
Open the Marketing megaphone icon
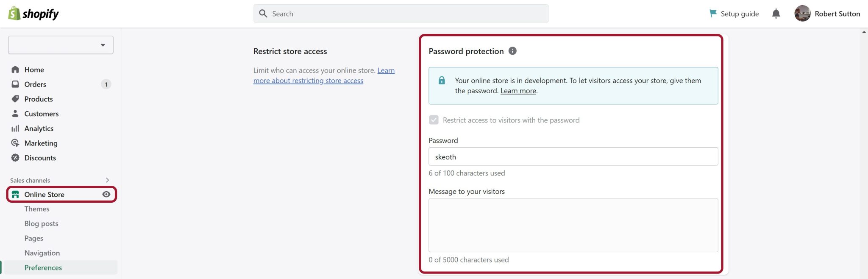coord(15,143)
